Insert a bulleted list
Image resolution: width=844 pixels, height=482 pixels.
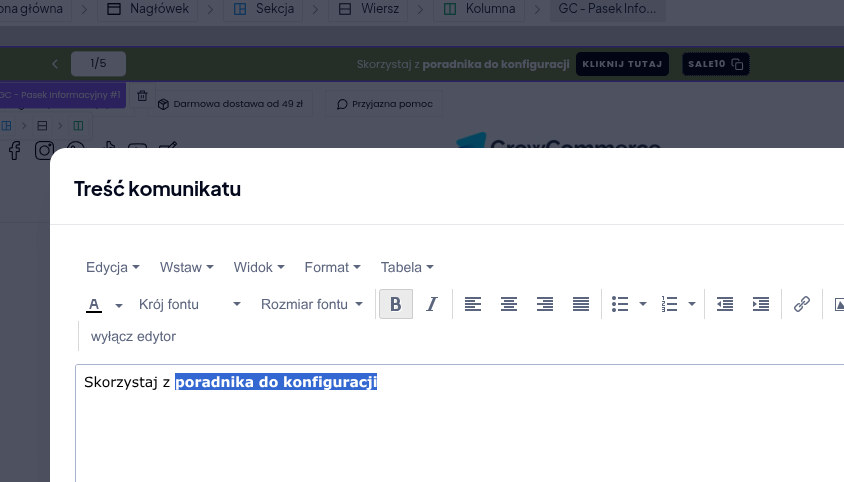(620, 304)
